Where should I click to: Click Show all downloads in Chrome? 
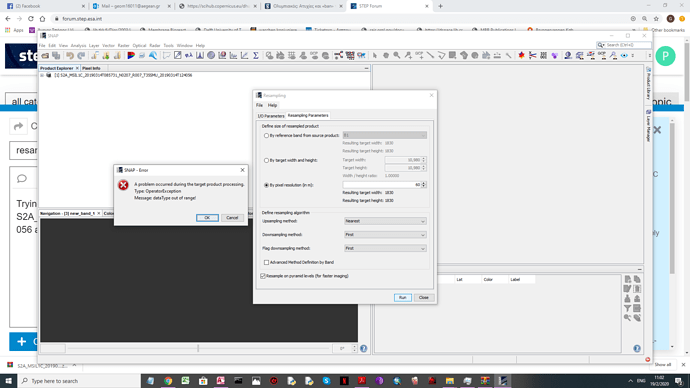coord(663,365)
